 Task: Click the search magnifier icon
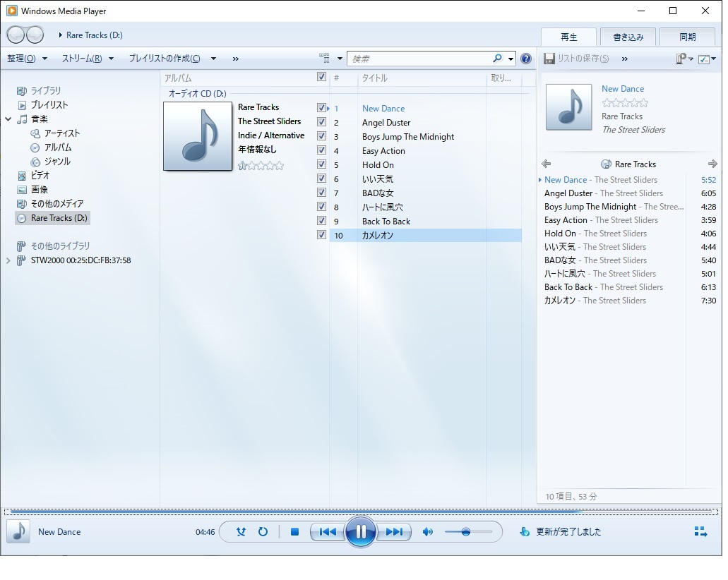coord(497,59)
